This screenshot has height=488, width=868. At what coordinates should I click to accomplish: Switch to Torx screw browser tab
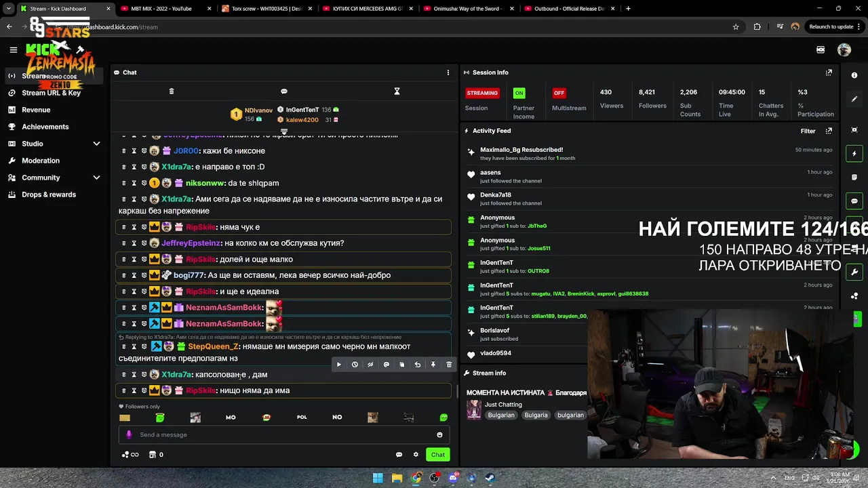click(x=266, y=9)
